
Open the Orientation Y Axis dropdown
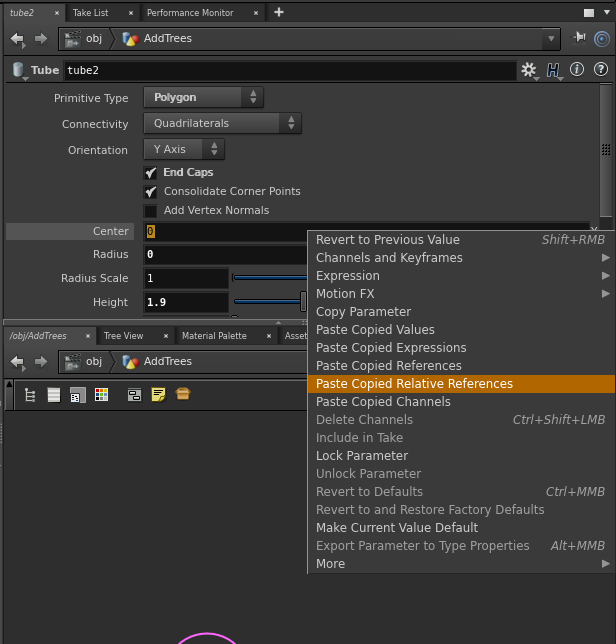tap(184, 149)
